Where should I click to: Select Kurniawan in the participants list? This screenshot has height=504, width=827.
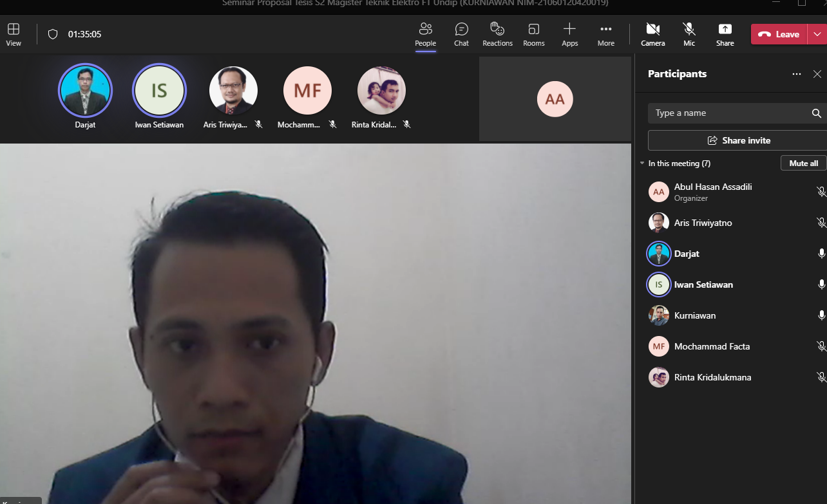click(x=695, y=315)
